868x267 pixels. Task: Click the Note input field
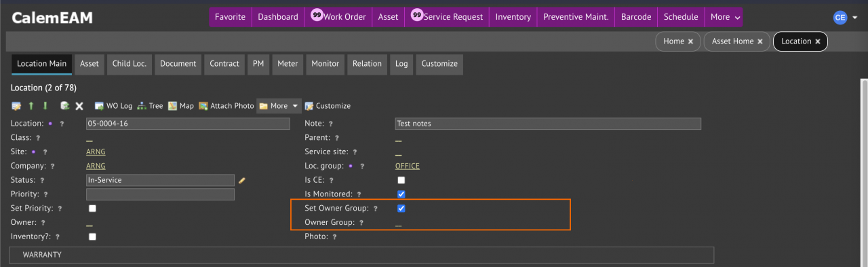548,124
